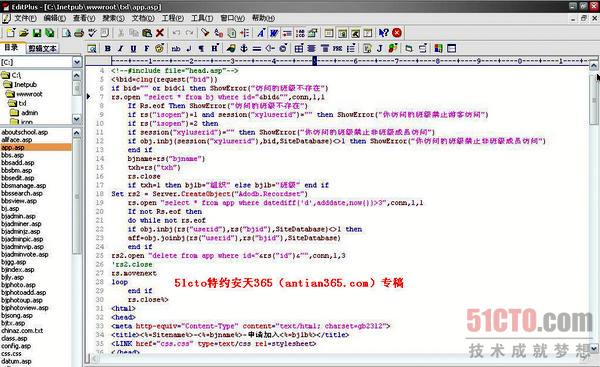Open the 文件(F) menu
Viewport: 600px width, 367px height.
[25, 18]
